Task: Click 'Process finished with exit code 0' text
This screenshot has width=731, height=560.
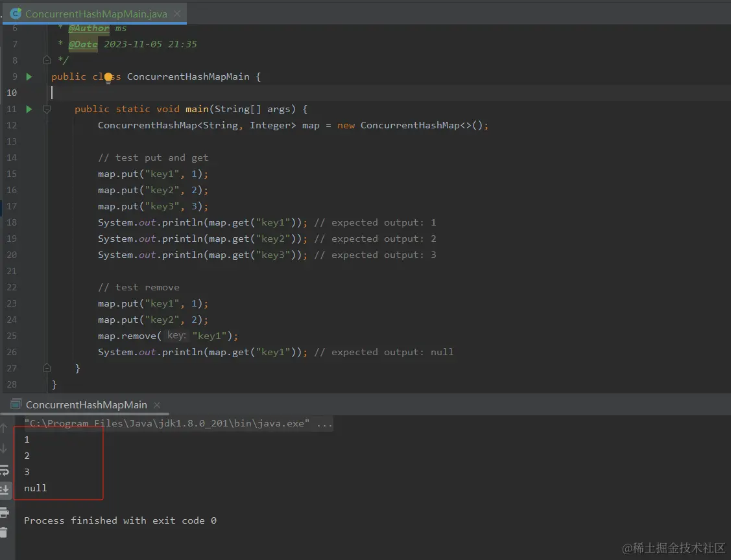Action: point(120,520)
